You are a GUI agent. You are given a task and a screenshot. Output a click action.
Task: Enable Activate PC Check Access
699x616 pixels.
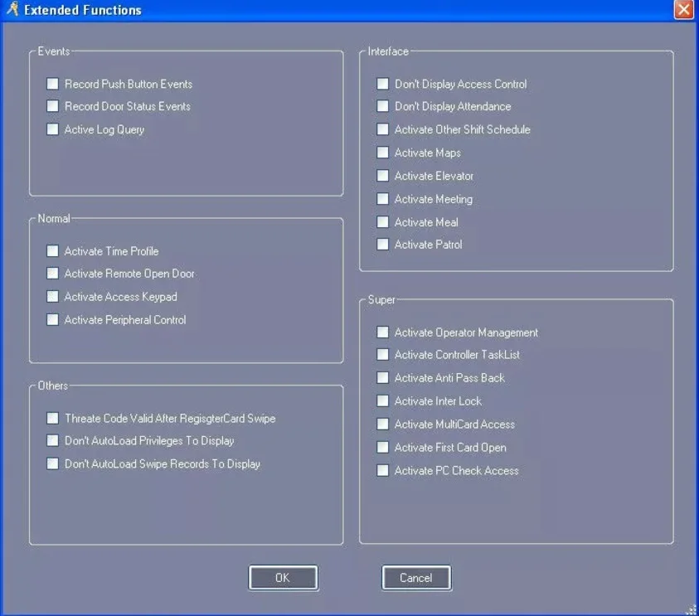pyautogui.click(x=382, y=470)
